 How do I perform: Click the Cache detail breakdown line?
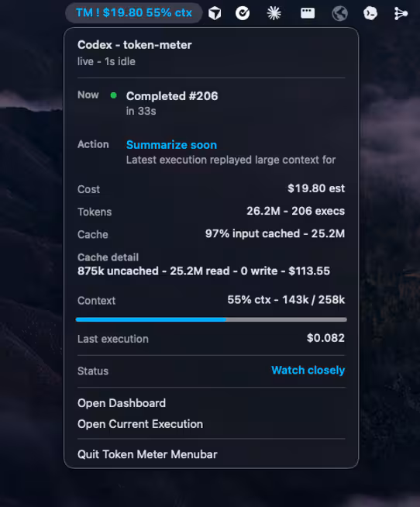pyautogui.click(x=204, y=271)
